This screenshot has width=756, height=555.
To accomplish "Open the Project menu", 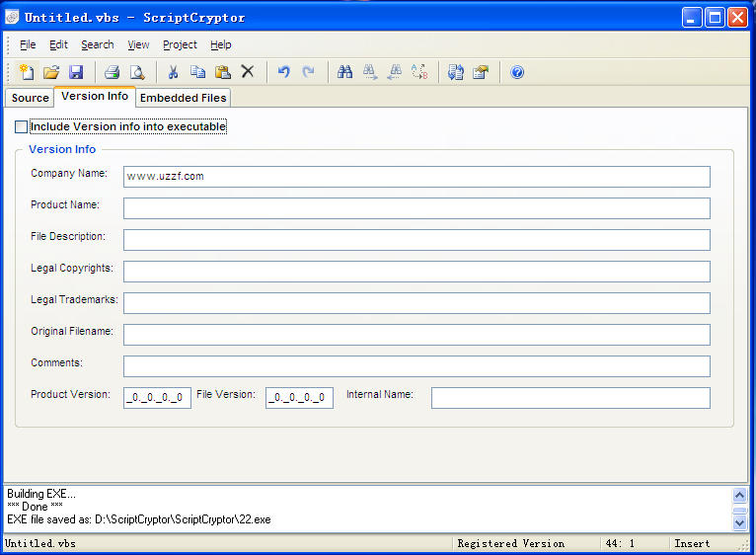I will 180,44.
